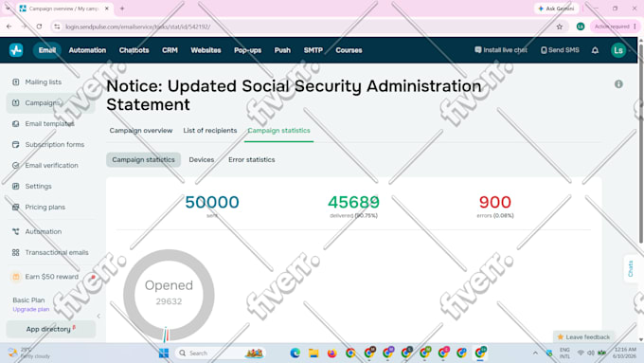Open a new browser tab
Viewport: 644px width, 363px height.
click(122, 9)
